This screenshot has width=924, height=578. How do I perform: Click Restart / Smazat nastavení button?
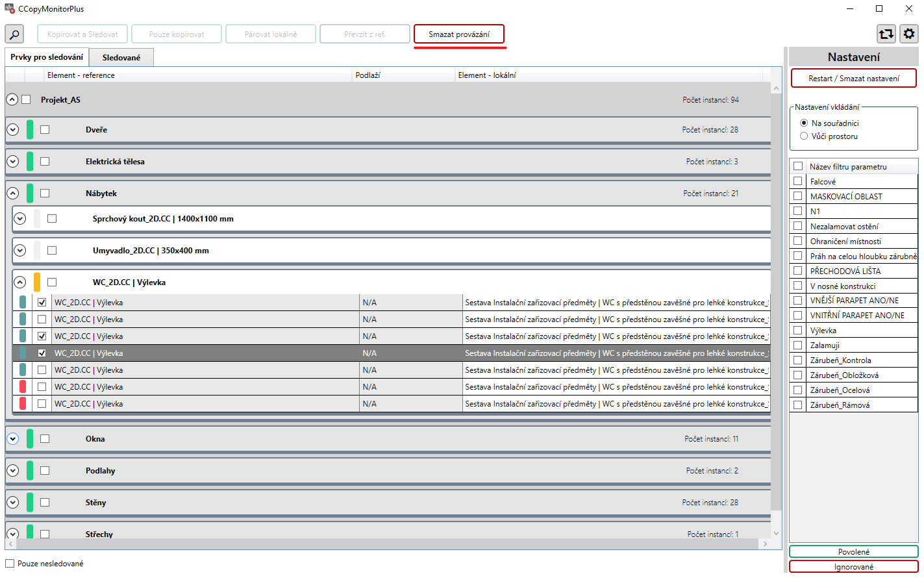854,78
